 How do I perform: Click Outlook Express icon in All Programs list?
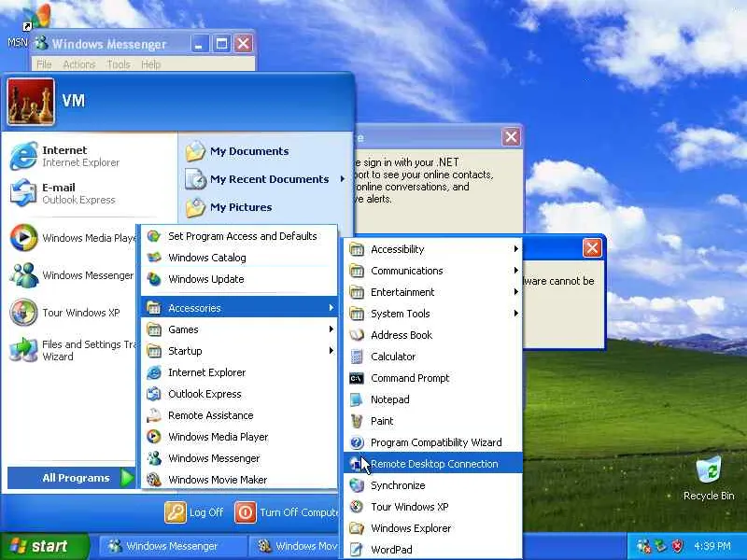pyautogui.click(x=154, y=394)
